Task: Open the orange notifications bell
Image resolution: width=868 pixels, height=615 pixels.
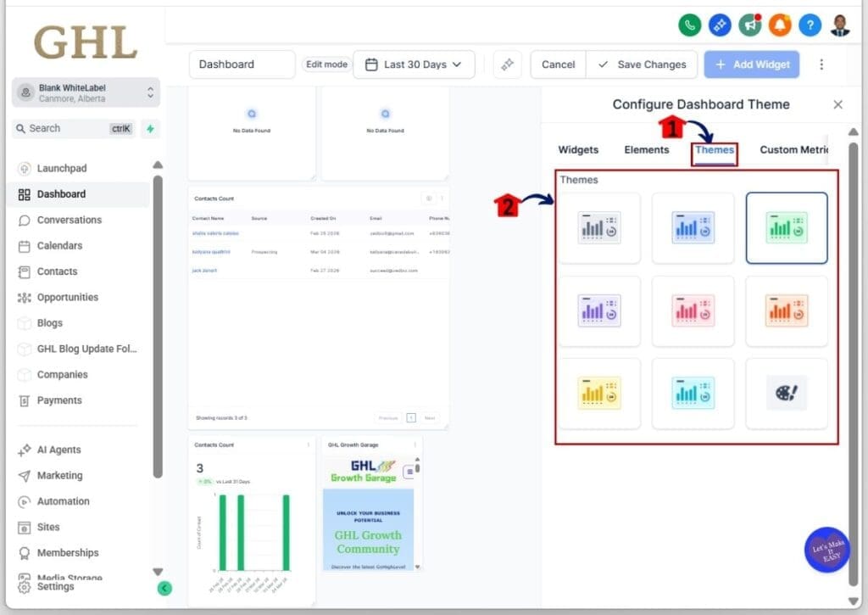Action: click(780, 25)
